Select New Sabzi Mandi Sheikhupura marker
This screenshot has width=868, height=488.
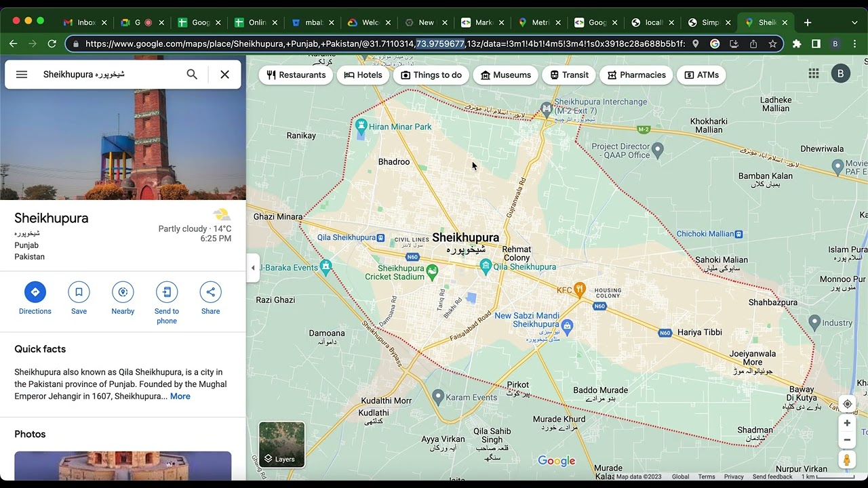point(568,327)
